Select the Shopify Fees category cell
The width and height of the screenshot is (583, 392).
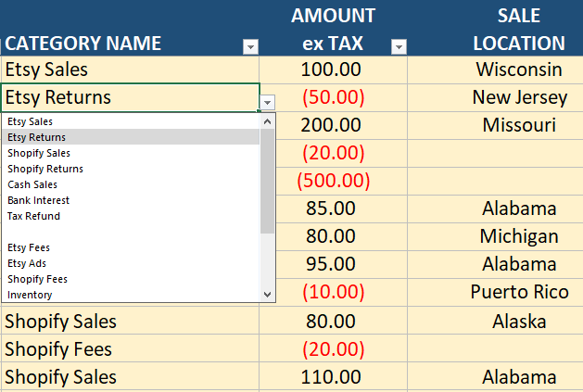[130, 349]
